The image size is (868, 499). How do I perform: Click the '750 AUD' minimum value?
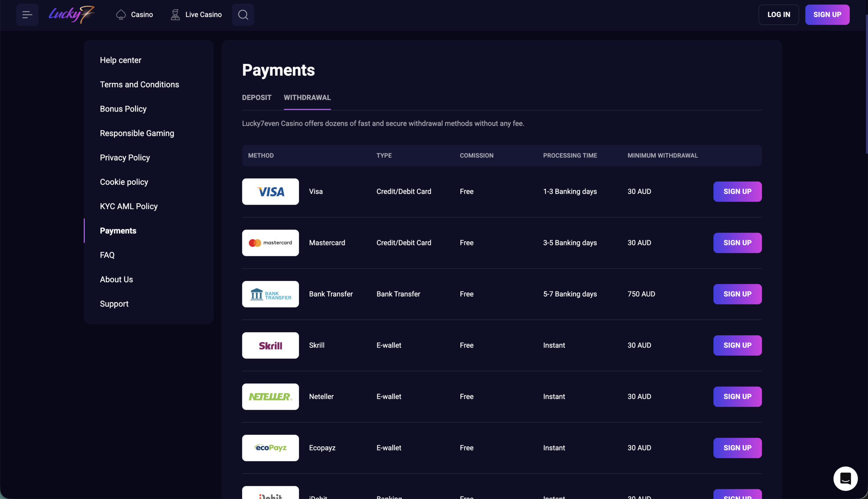(641, 294)
